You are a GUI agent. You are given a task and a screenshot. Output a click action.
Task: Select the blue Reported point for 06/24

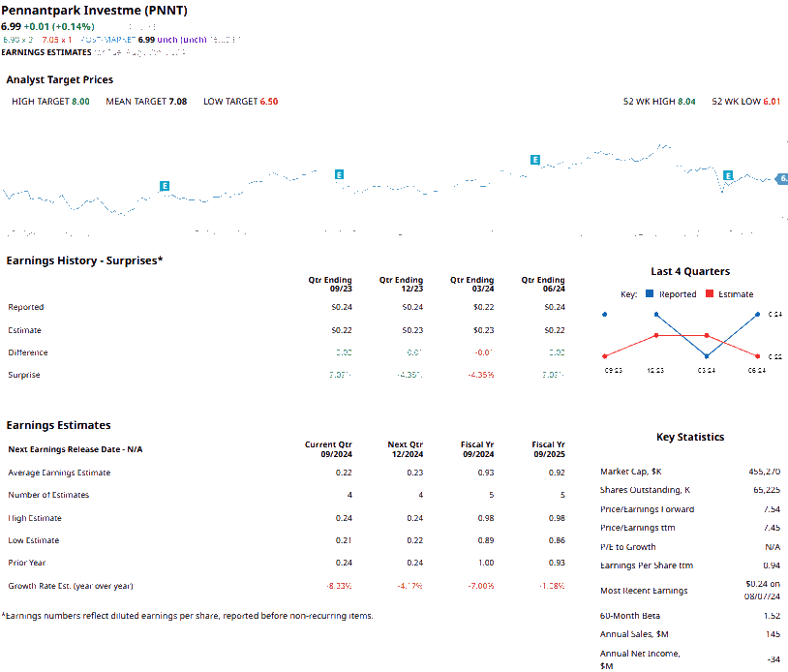[758, 315]
